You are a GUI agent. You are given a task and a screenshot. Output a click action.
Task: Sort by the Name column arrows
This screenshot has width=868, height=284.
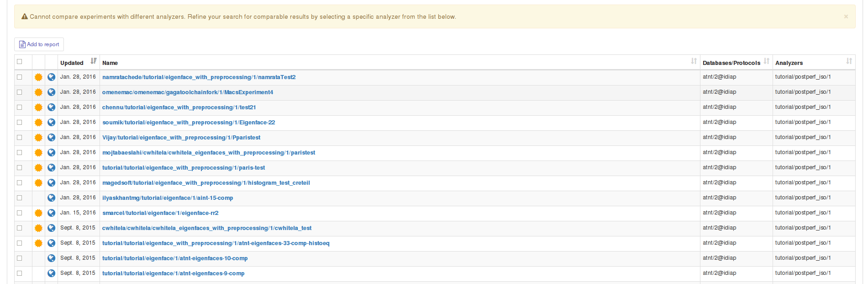(x=694, y=61)
